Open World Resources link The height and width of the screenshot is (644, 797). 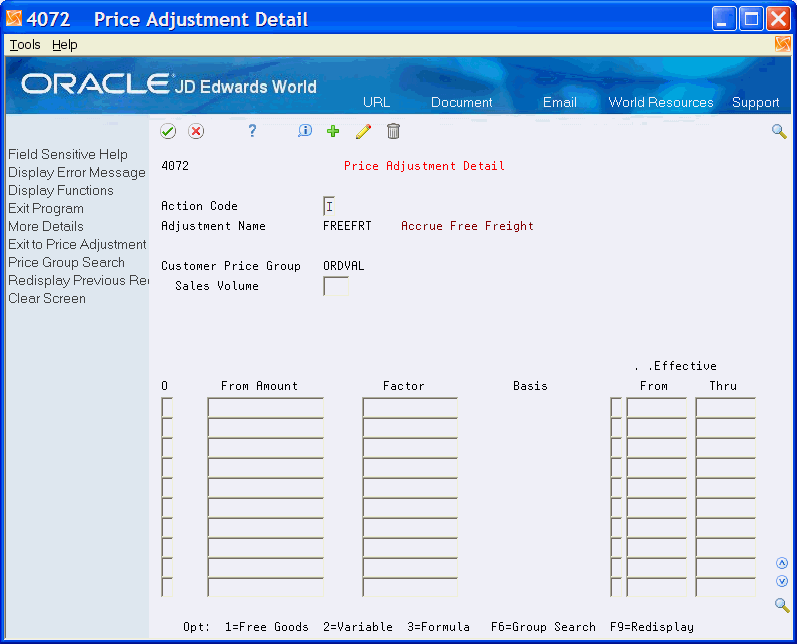pos(661,102)
